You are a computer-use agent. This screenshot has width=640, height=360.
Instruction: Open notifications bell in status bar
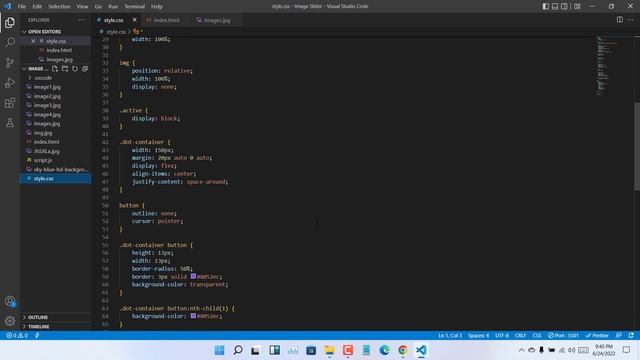(x=631, y=336)
